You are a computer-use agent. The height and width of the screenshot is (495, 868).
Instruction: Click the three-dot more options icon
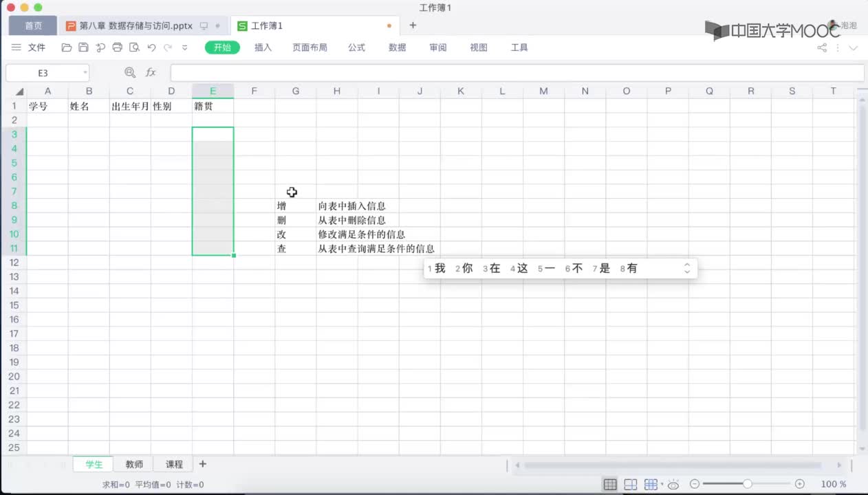click(x=838, y=47)
